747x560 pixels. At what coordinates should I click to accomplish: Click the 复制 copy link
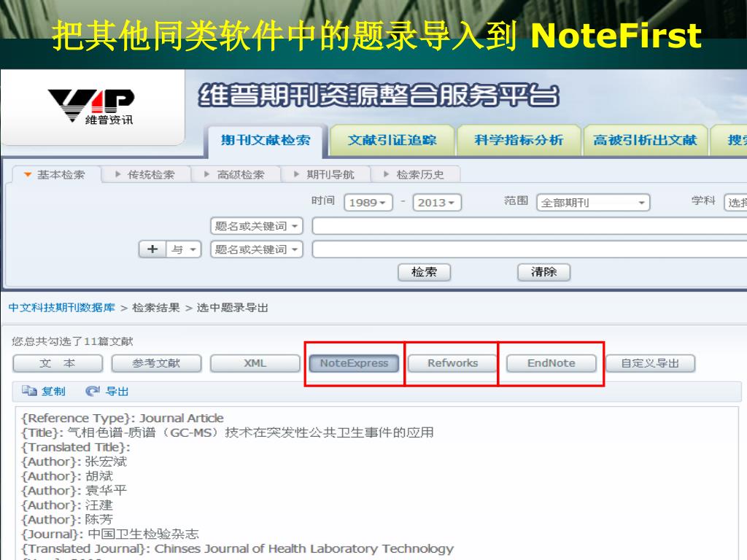coord(53,392)
